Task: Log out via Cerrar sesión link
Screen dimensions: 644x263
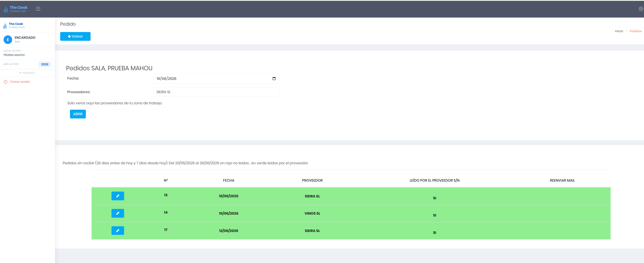Action: click(x=20, y=82)
